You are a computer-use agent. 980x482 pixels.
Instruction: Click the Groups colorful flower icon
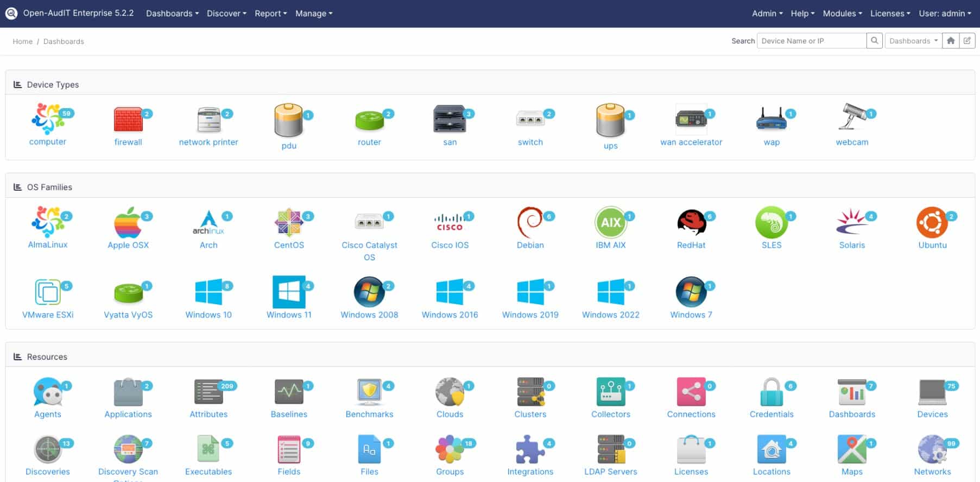(x=450, y=449)
